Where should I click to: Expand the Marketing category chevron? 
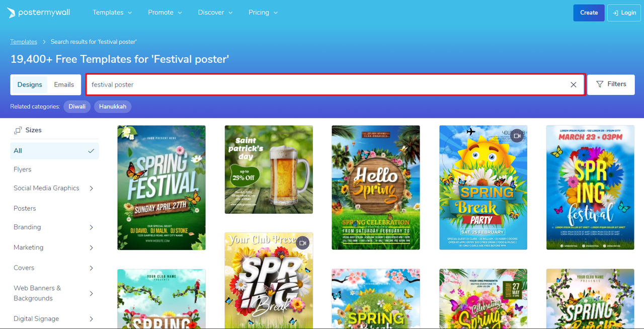coord(91,248)
